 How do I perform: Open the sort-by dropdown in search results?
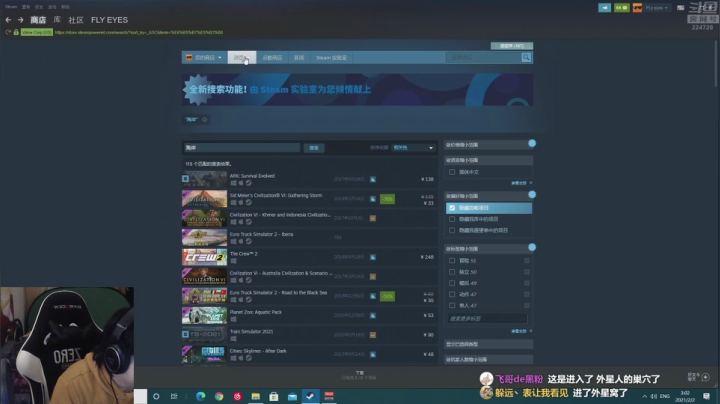[413, 147]
